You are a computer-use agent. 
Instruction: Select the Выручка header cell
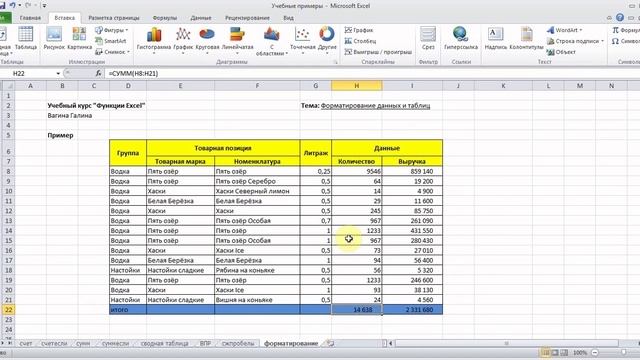pyautogui.click(x=412, y=161)
